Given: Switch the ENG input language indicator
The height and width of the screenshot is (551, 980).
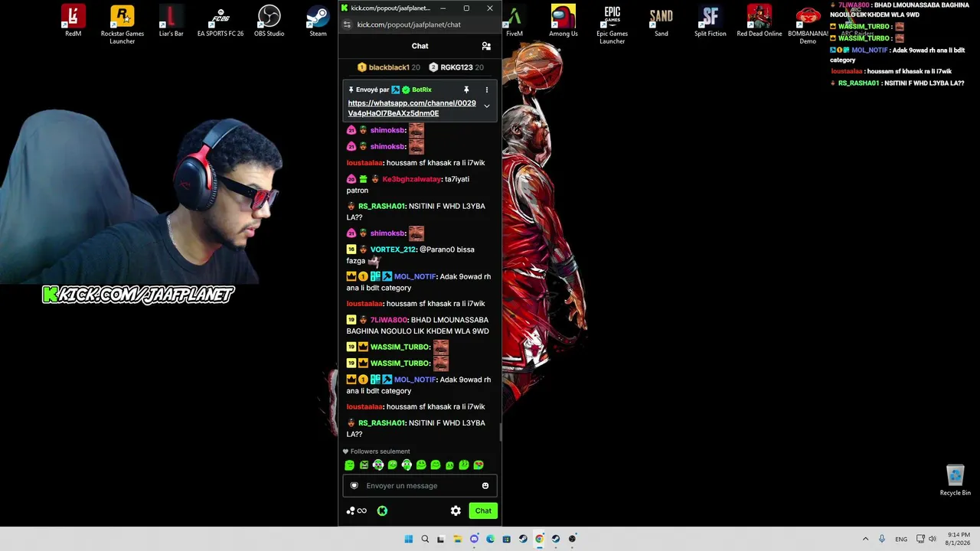Looking at the screenshot, I should coord(902,539).
